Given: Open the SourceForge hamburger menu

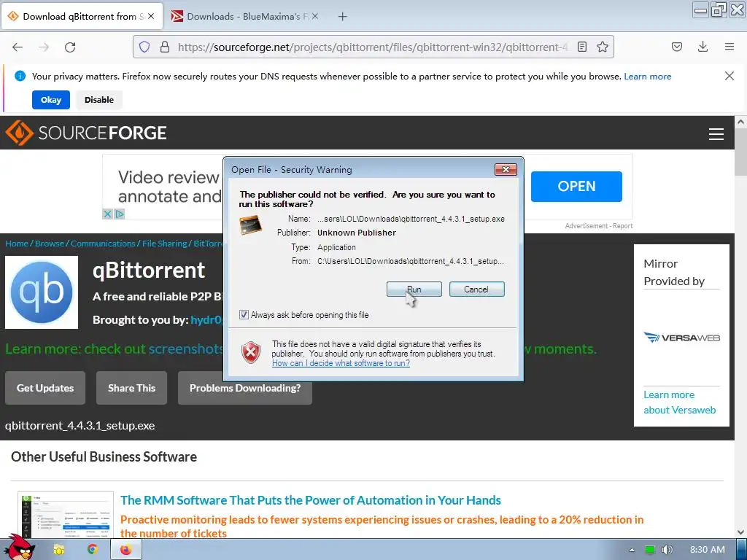Looking at the screenshot, I should click(x=716, y=134).
